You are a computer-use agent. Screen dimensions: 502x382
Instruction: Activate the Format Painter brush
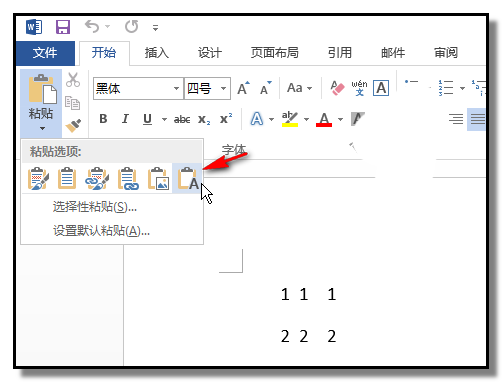tap(73, 126)
